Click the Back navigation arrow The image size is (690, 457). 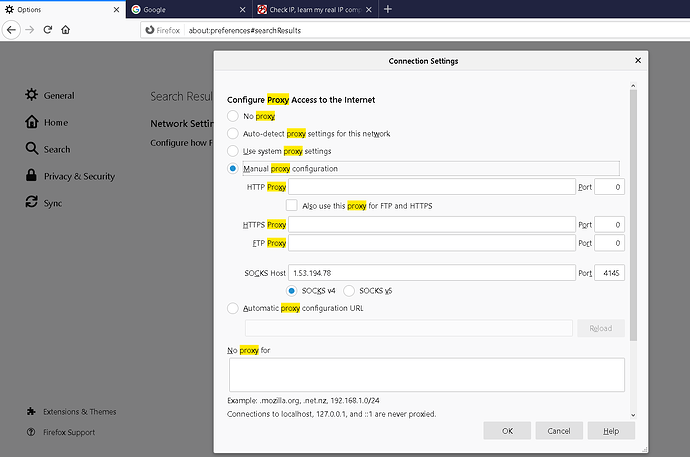[11, 30]
